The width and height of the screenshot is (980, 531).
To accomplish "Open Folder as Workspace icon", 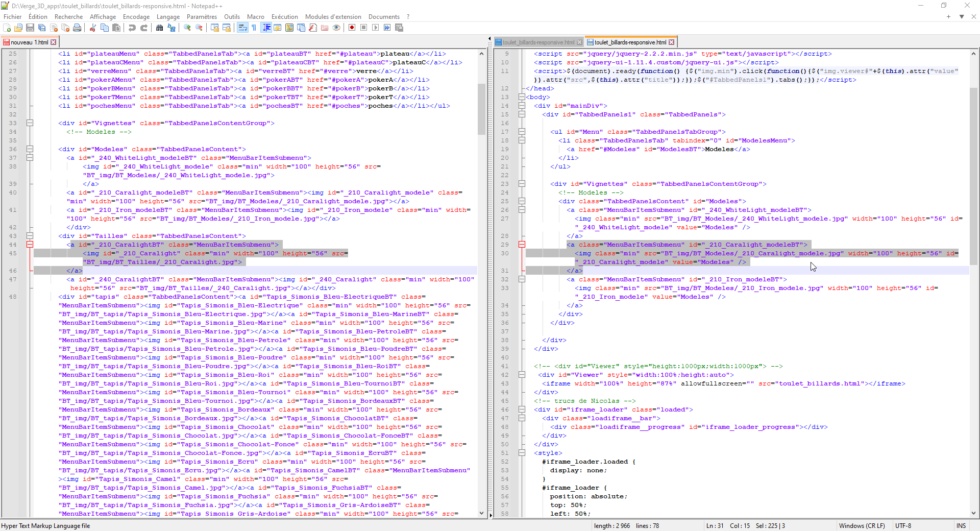I will click(325, 28).
